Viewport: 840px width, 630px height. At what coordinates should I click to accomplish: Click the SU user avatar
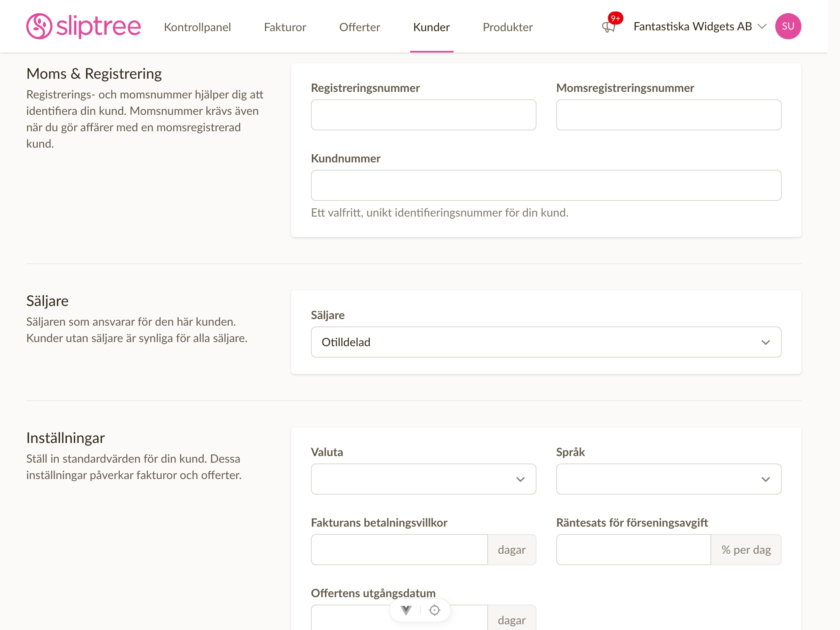[788, 26]
